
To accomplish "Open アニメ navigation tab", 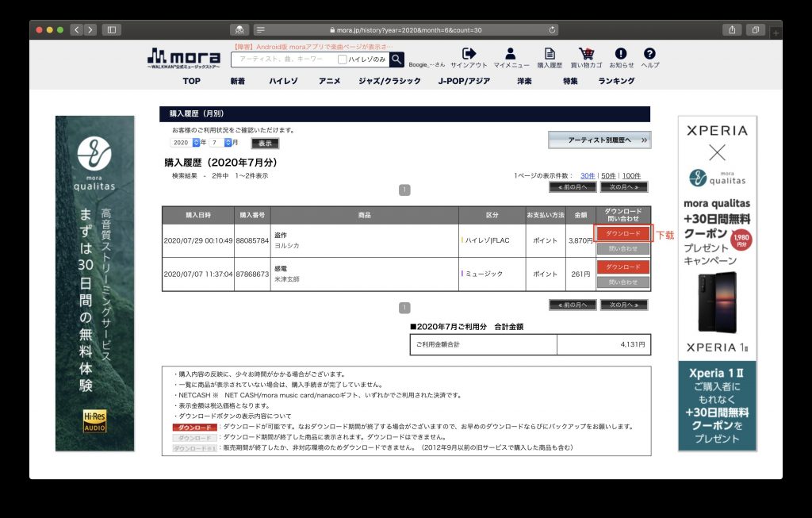I will pyautogui.click(x=329, y=81).
